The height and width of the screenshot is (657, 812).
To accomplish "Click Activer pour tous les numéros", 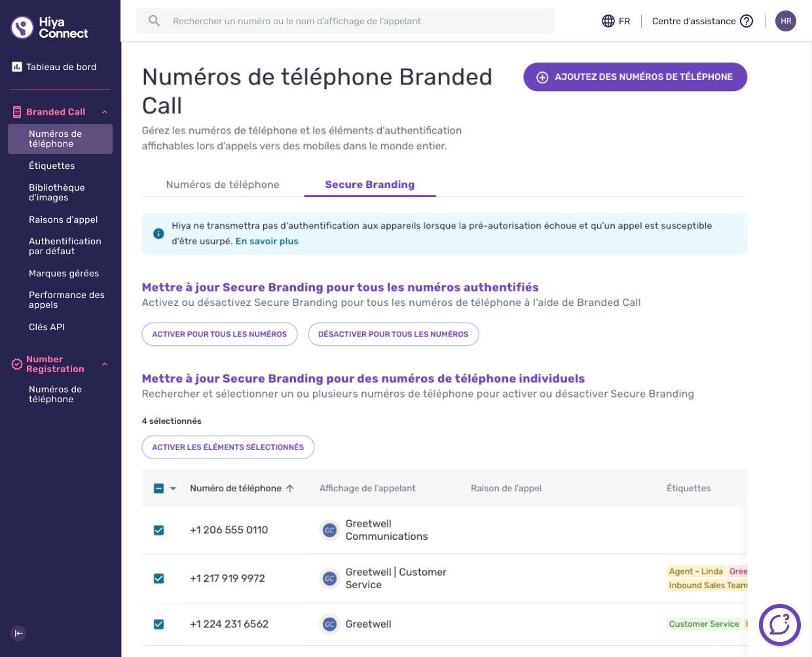I will [x=219, y=334].
